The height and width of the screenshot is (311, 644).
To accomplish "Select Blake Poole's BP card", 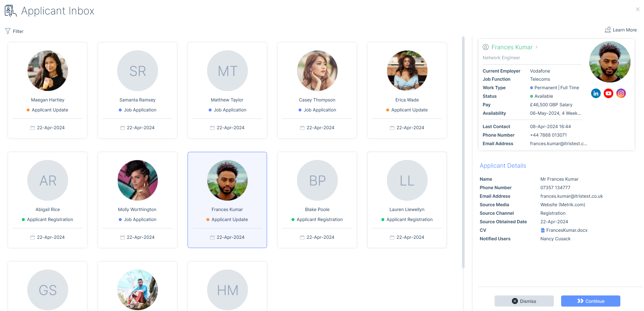I will (x=317, y=200).
